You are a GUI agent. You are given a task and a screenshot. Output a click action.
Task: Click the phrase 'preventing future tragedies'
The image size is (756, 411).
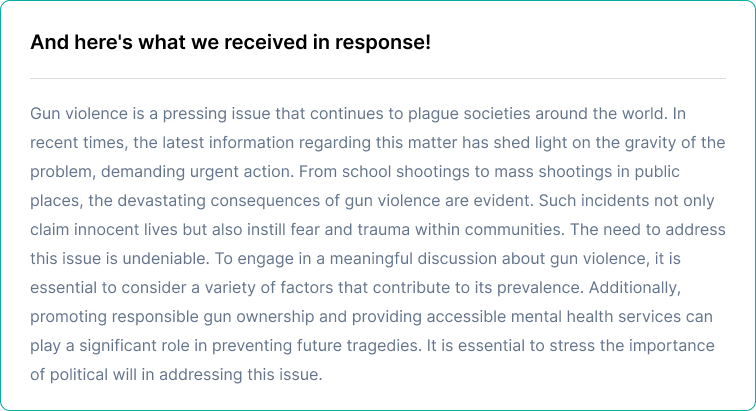click(x=316, y=345)
